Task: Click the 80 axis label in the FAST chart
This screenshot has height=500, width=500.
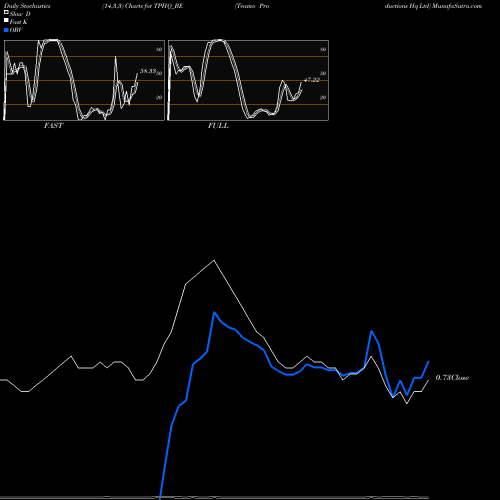Action: tap(159, 49)
